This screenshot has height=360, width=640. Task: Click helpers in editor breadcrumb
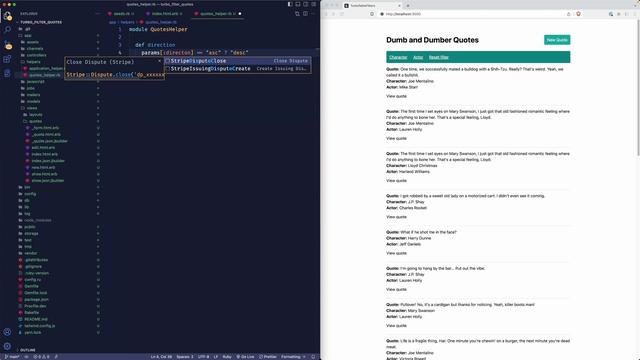point(127,22)
